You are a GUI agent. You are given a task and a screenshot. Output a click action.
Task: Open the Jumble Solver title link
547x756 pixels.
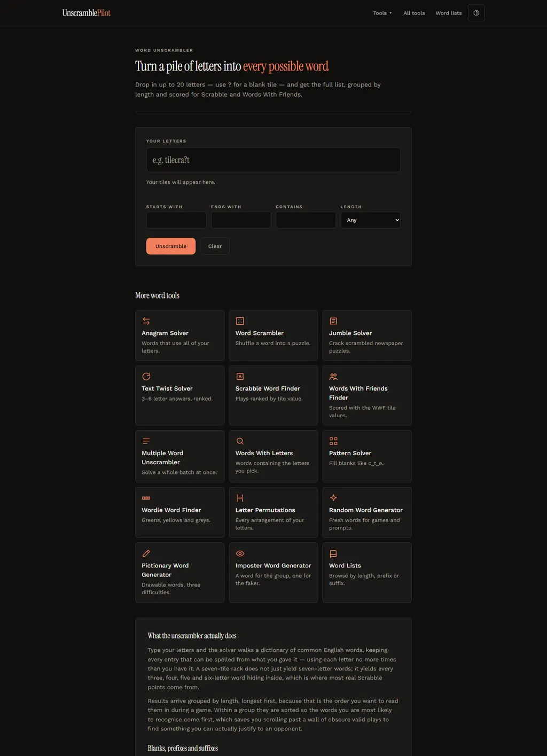[x=350, y=333]
